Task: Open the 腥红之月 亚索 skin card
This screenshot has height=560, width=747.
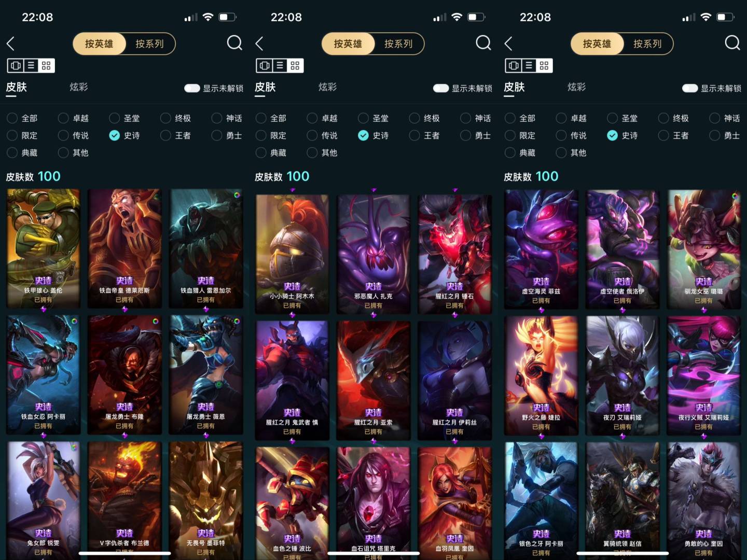Action: point(373,380)
